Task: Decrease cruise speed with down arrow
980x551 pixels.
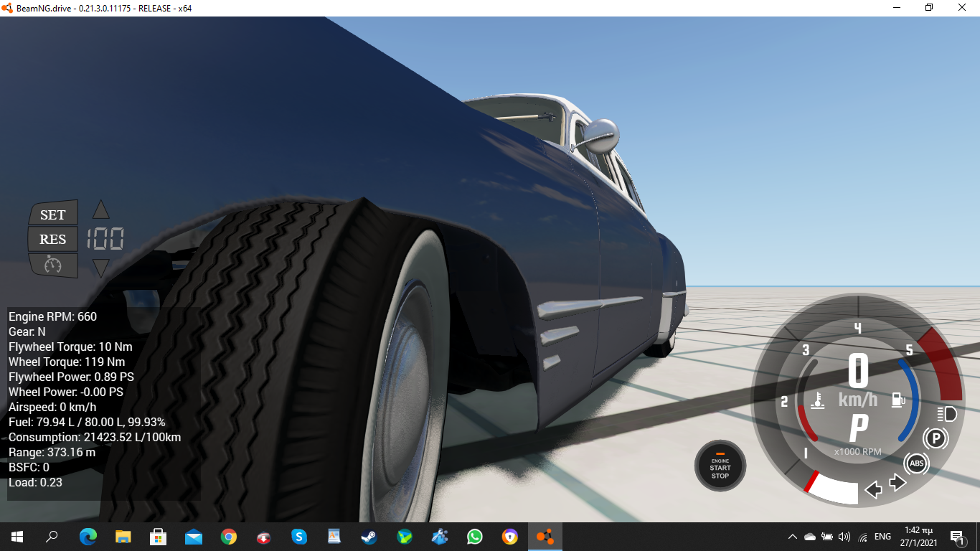Action: click(x=101, y=268)
